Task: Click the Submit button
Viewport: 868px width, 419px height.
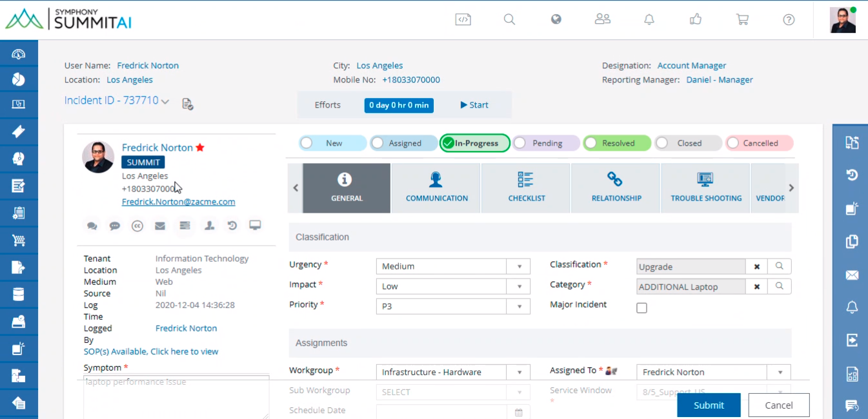Action: [x=709, y=405]
